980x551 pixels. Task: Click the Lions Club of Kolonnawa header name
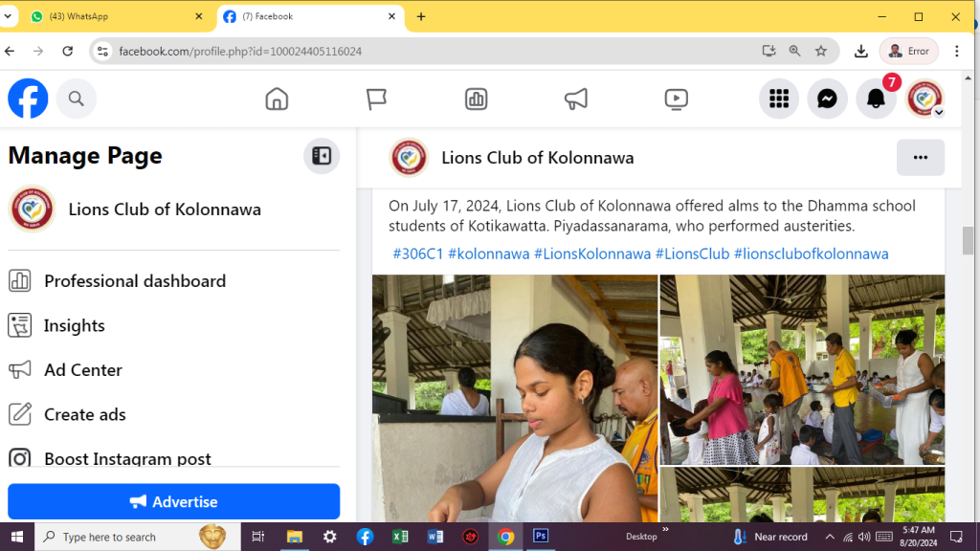538,158
